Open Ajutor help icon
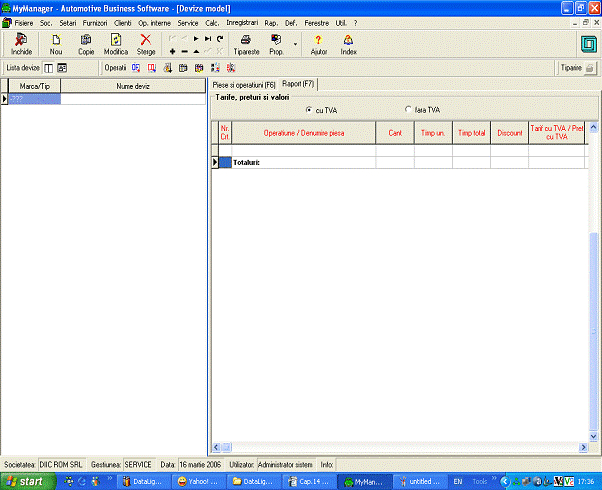The width and height of the screenshot is (602, 490). pos(319,43)
